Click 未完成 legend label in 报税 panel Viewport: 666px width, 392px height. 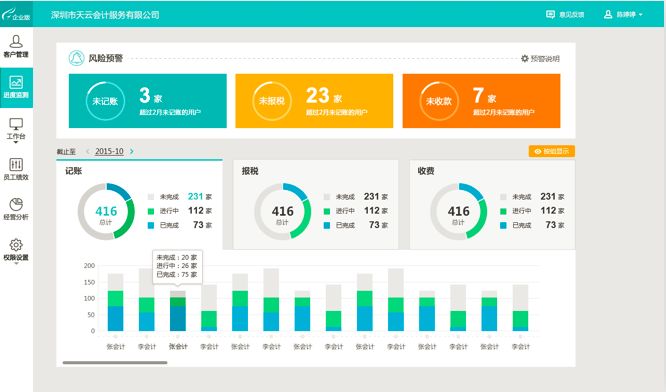pyautogui.click(x=345, y=197)
